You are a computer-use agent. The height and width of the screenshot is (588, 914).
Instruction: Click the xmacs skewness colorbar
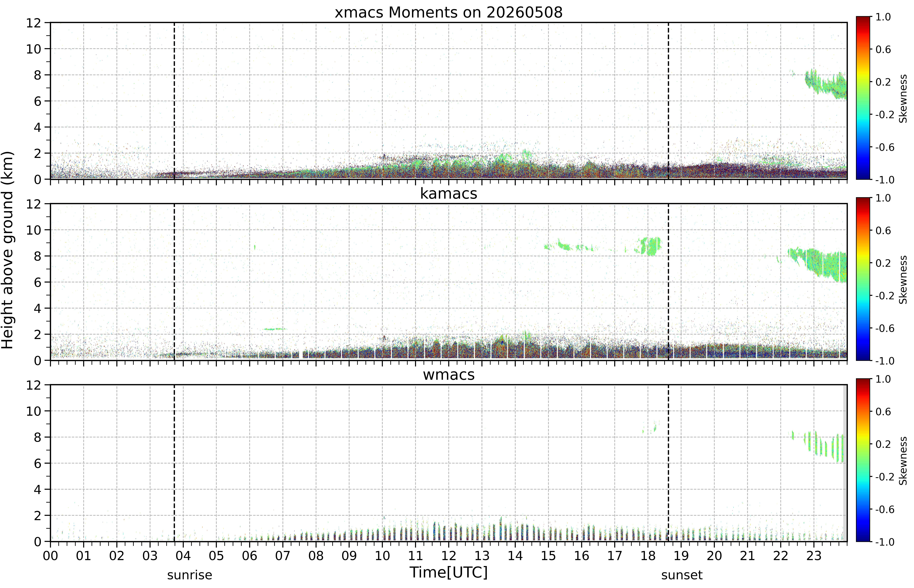[863, 98]
